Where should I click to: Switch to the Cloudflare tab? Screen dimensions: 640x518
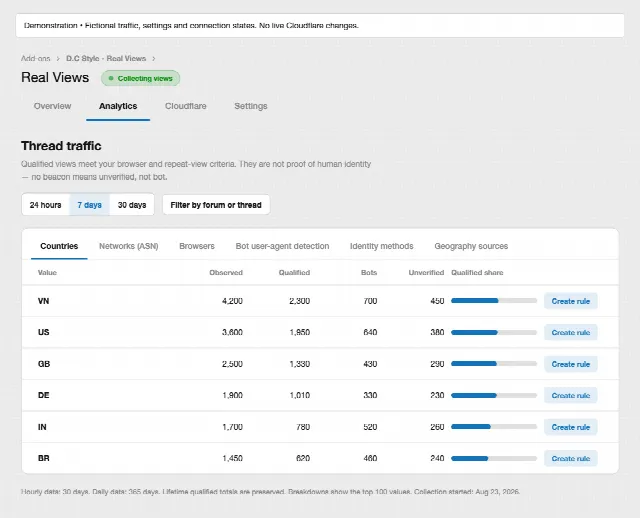pyautogui.click(x=185, y=106)
